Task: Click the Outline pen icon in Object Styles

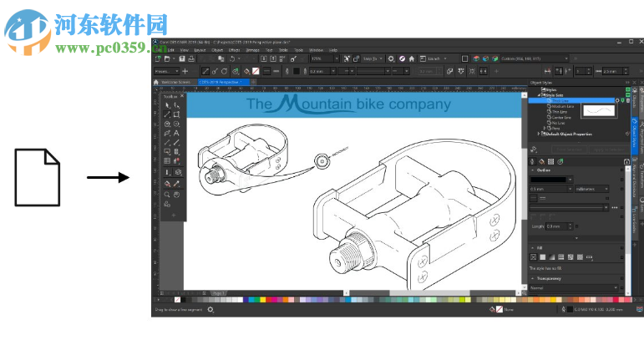Action: [533, 161]
